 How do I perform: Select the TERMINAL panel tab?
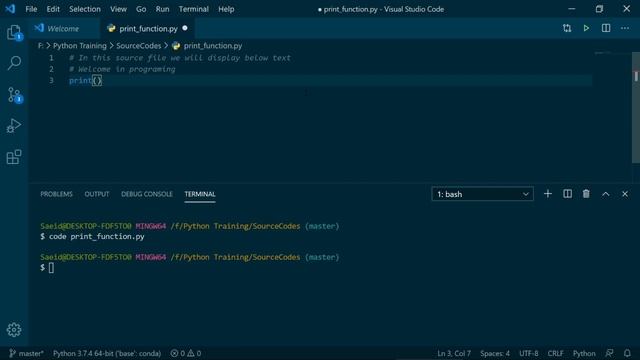coord(200,194)
